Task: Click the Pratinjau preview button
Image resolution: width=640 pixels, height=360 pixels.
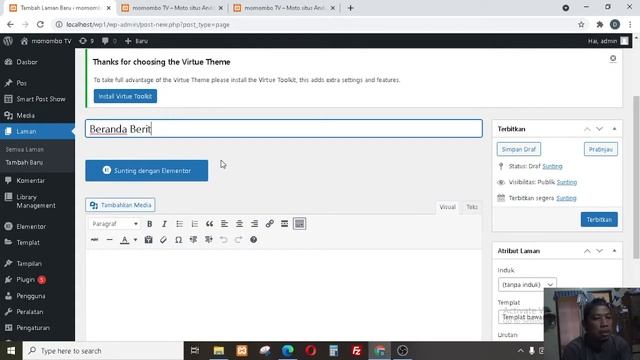Action: coord(601,149)
